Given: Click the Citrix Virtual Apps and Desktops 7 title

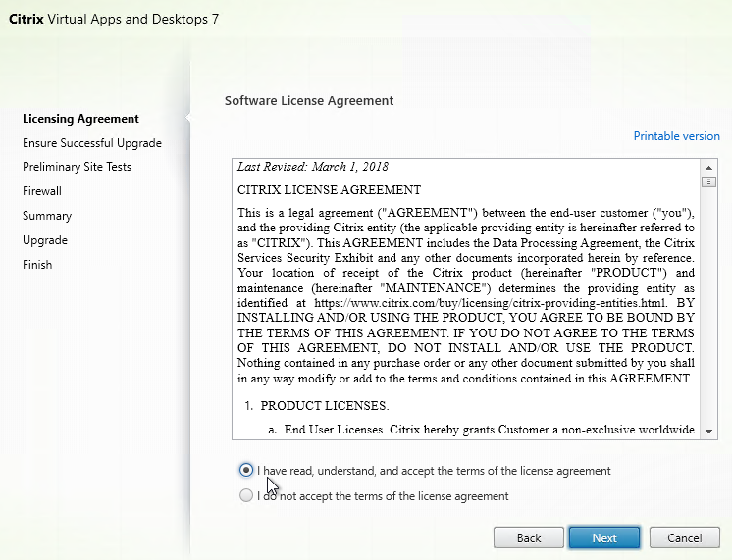Looking at the screenshot, I should (114, 20).
